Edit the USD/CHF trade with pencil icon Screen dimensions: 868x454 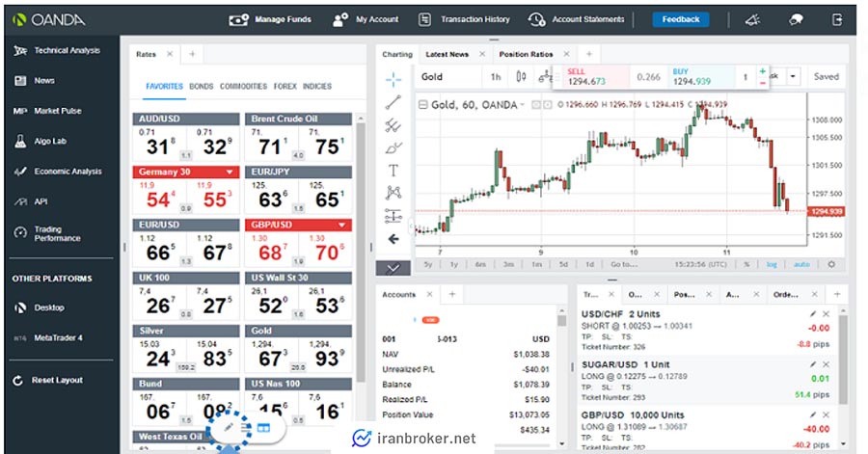pyautogui.click(x=813, y=313)
